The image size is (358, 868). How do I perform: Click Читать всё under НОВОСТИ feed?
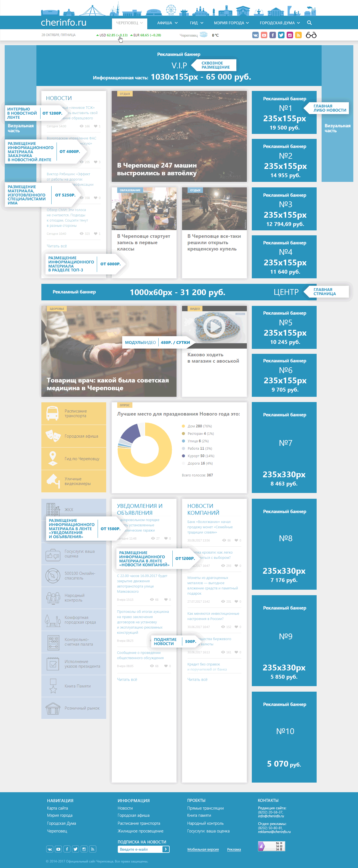tap(57, 246)
